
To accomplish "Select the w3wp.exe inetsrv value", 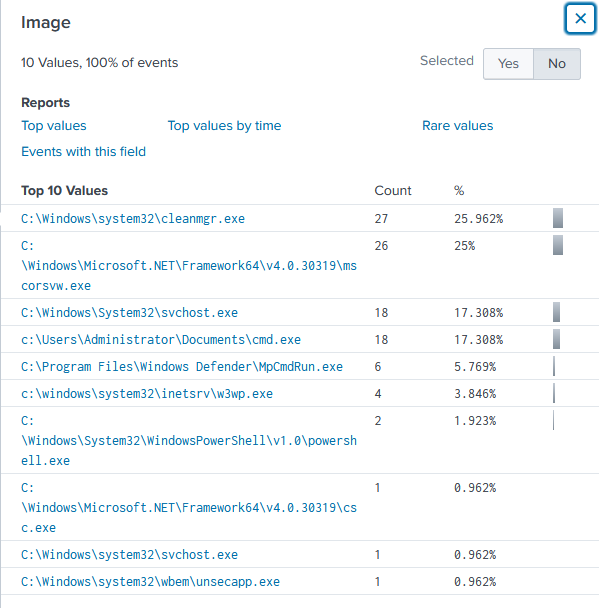I will [147, 394].
